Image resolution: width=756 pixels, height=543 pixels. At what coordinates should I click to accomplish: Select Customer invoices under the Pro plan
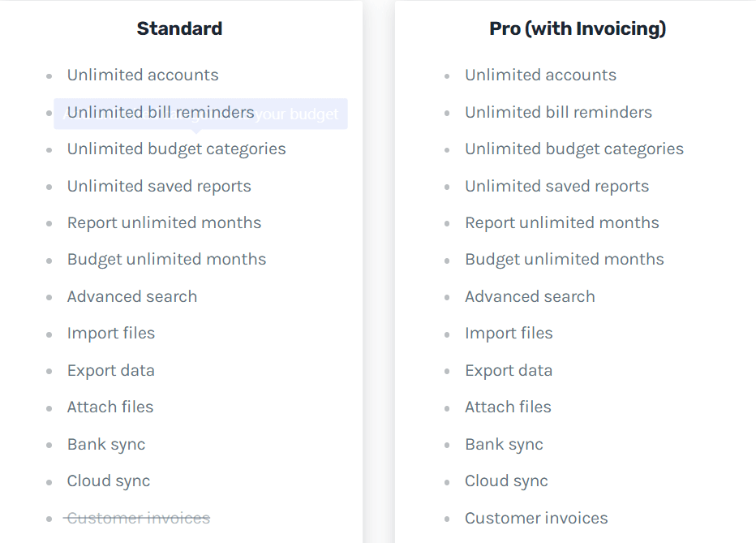click(536, 519)
